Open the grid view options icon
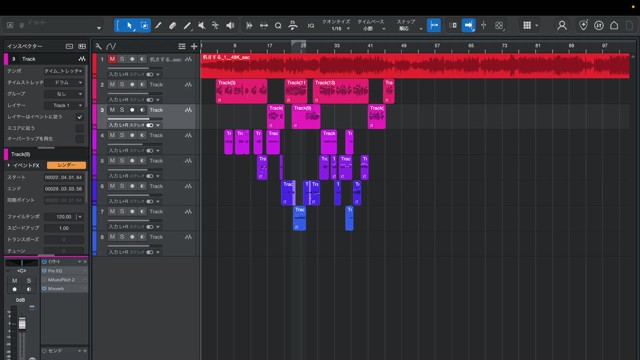640x360 pixels. (527, 25)
